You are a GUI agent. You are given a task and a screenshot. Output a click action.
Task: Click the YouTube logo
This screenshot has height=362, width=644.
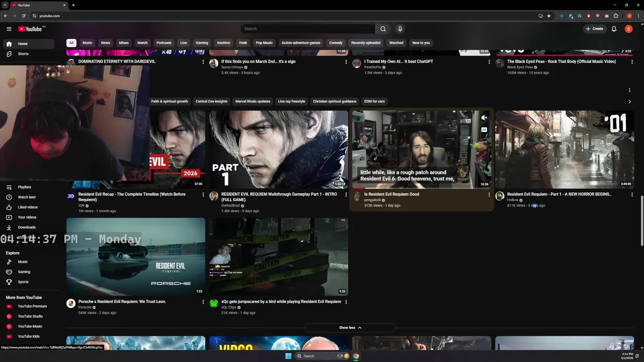click(x=30, y=29)
